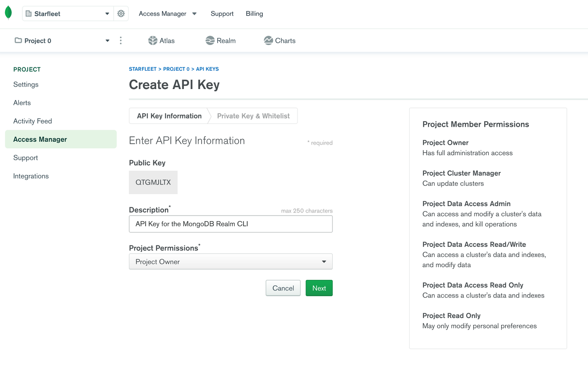588x374 pixels.
Task: Switch to the Realm tab
Action: click(220, 40)
